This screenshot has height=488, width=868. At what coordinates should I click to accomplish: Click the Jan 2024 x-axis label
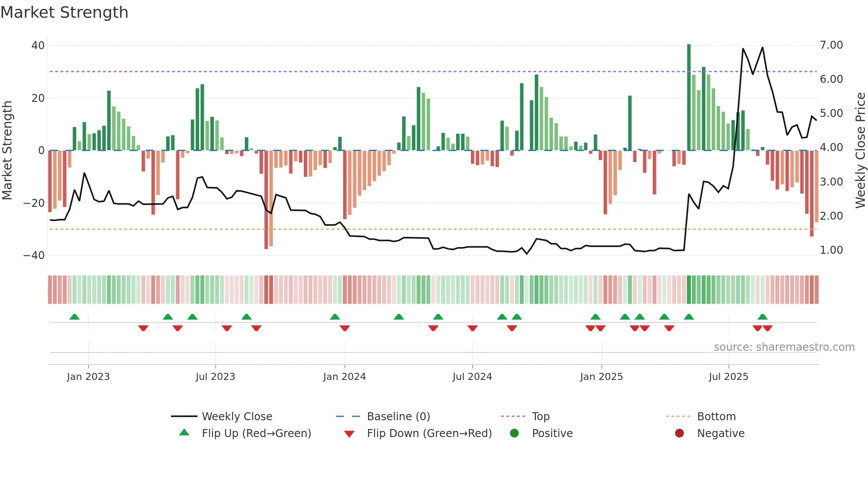tap(345, 376)
